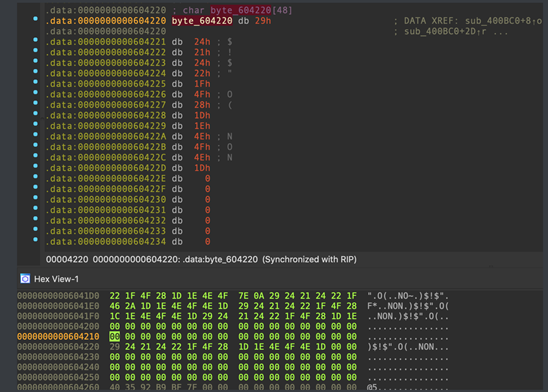548x392 pixels.
Task: Click breakpoint dot at address 604230
Action: coord(35,197)
